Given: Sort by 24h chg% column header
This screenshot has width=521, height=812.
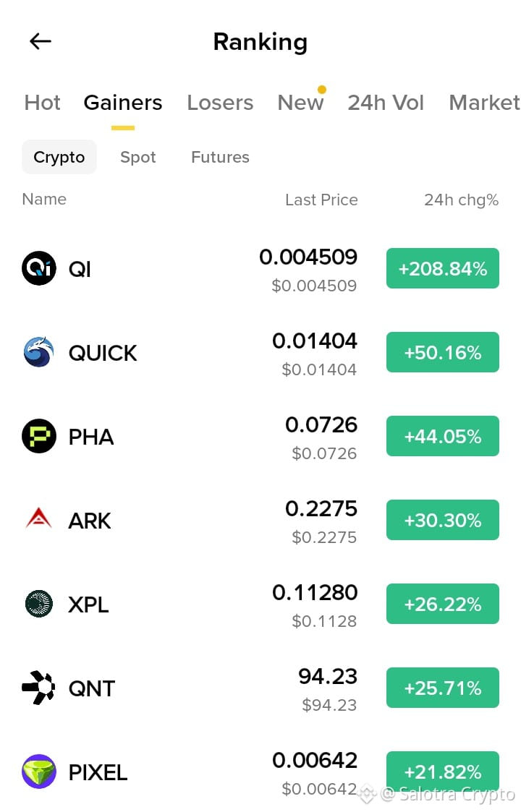Looking at the screenshot, I should (462, 200).
